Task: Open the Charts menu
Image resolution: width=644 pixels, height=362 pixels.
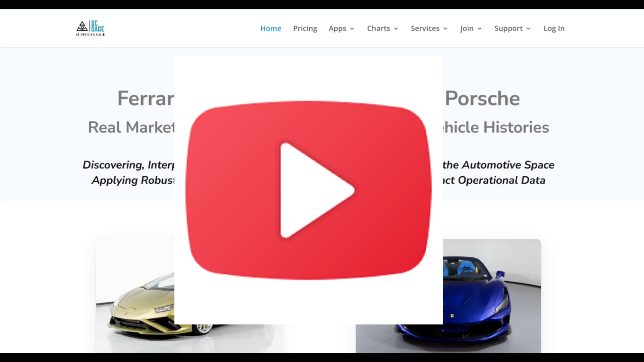Action: (378, 28)
